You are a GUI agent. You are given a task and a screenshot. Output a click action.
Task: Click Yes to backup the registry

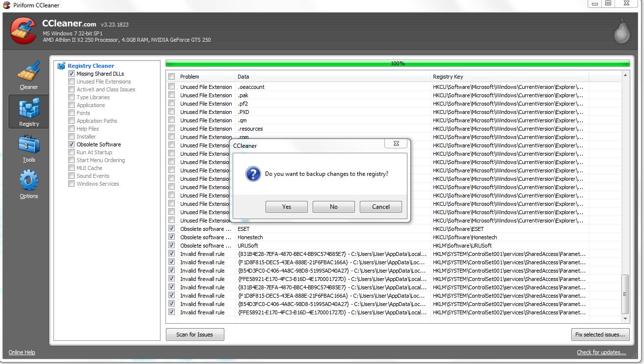[286, 206]
